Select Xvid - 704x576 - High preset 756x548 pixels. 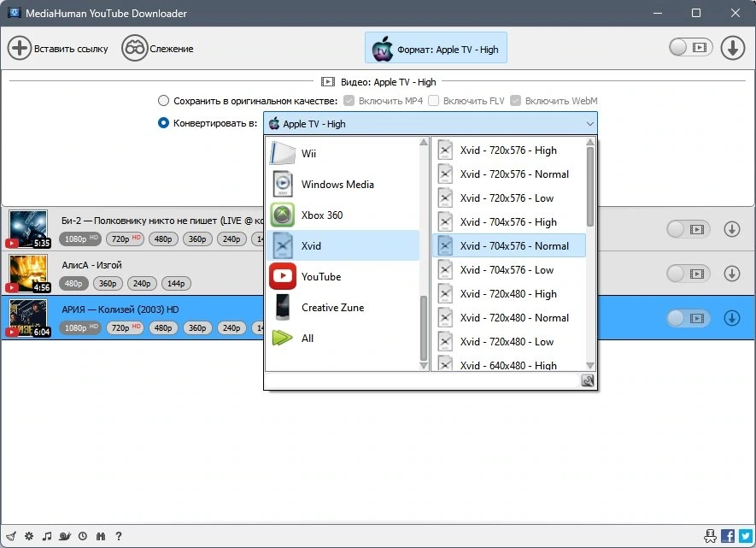click(x=508, y=222)
